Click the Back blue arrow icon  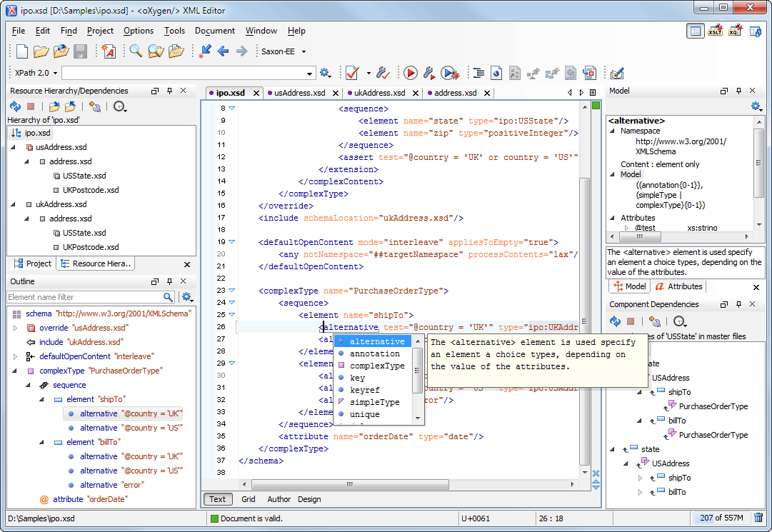pos(223,51)
